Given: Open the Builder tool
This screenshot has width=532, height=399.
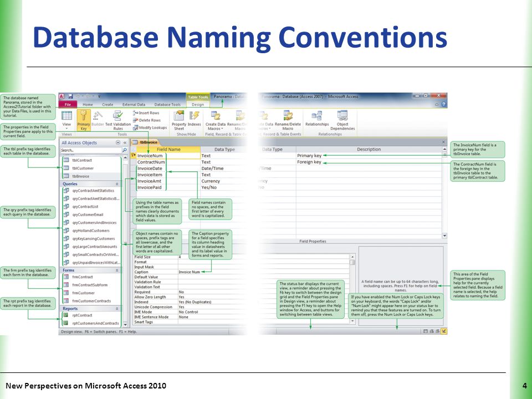Looking at the screenshot, I should point(98,119).
